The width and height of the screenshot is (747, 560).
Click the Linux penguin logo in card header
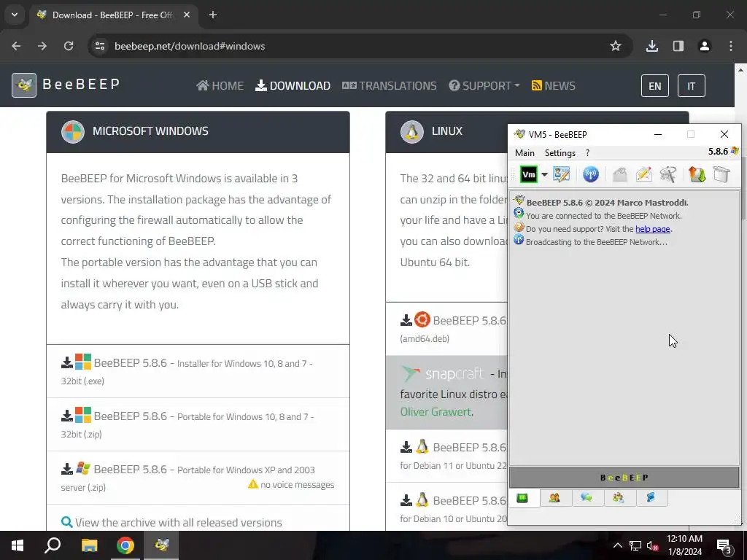(412, 132)
